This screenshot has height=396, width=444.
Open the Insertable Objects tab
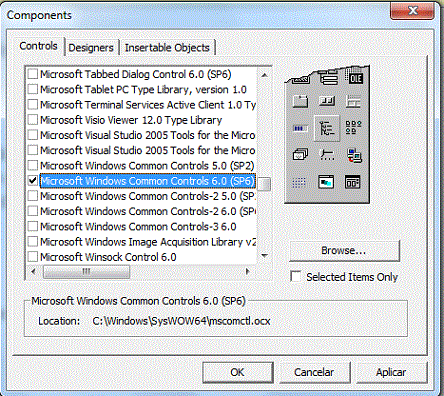(167, 48)
